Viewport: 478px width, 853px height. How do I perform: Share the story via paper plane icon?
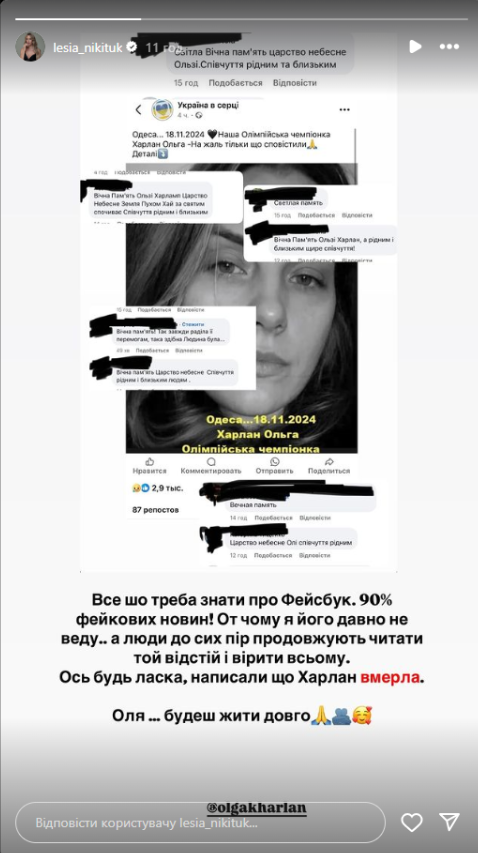pyautogui.click(x=449, y=821)
